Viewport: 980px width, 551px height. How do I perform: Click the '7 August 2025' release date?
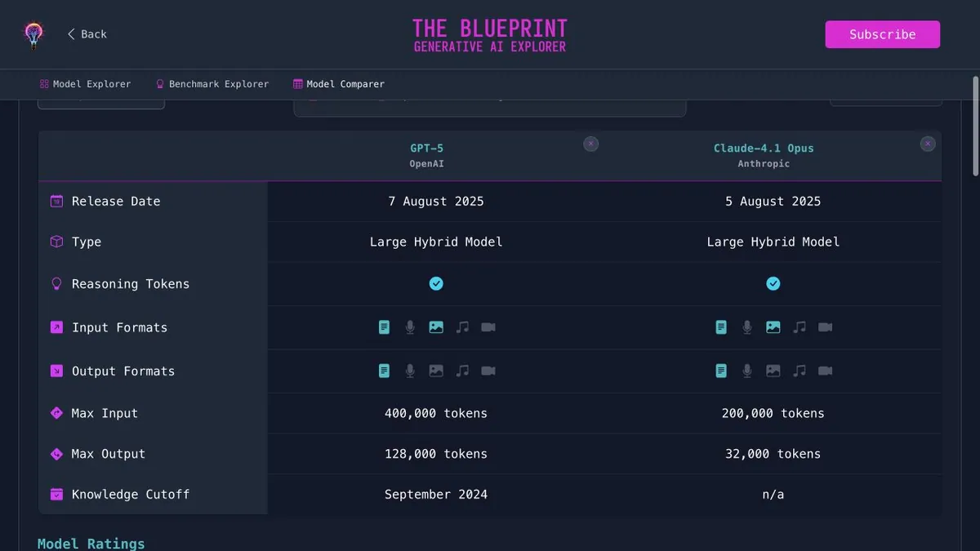(436, 201)
